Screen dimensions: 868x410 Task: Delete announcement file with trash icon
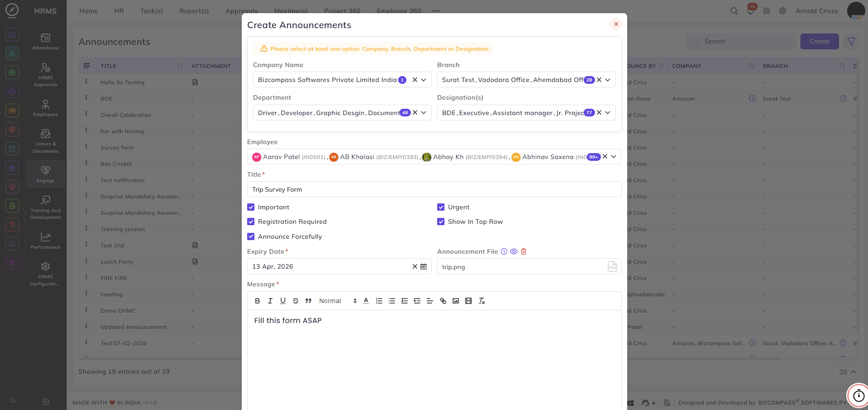[523, 251]
